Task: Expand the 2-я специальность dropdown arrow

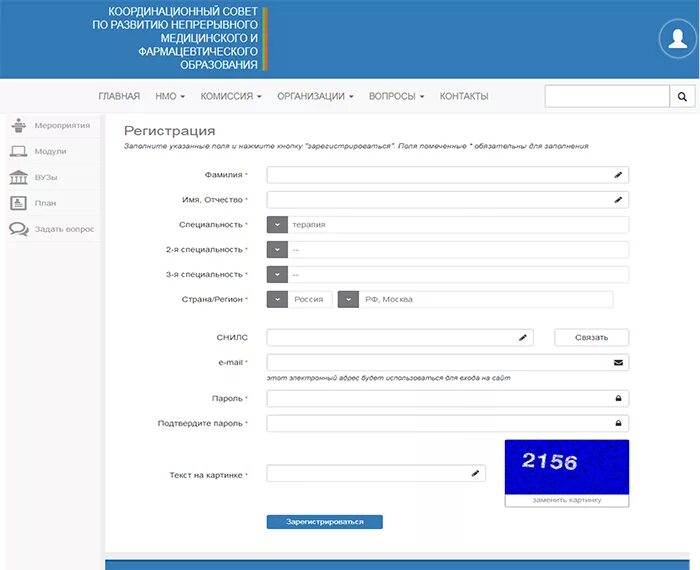Action: pos(277,250)
